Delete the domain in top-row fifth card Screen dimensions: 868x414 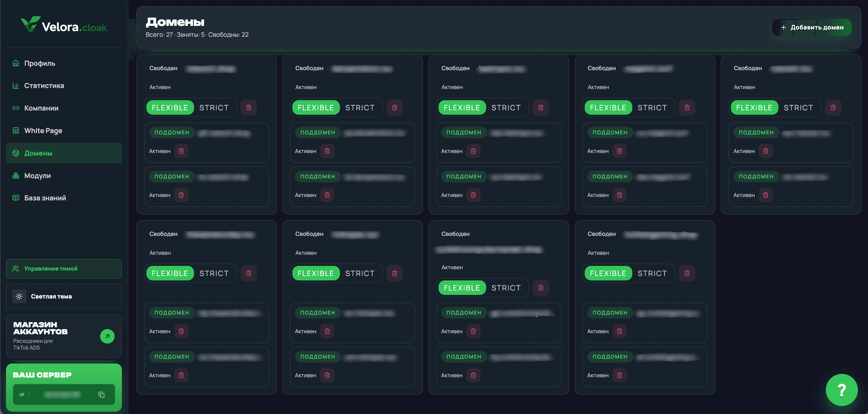coord(833,107)
